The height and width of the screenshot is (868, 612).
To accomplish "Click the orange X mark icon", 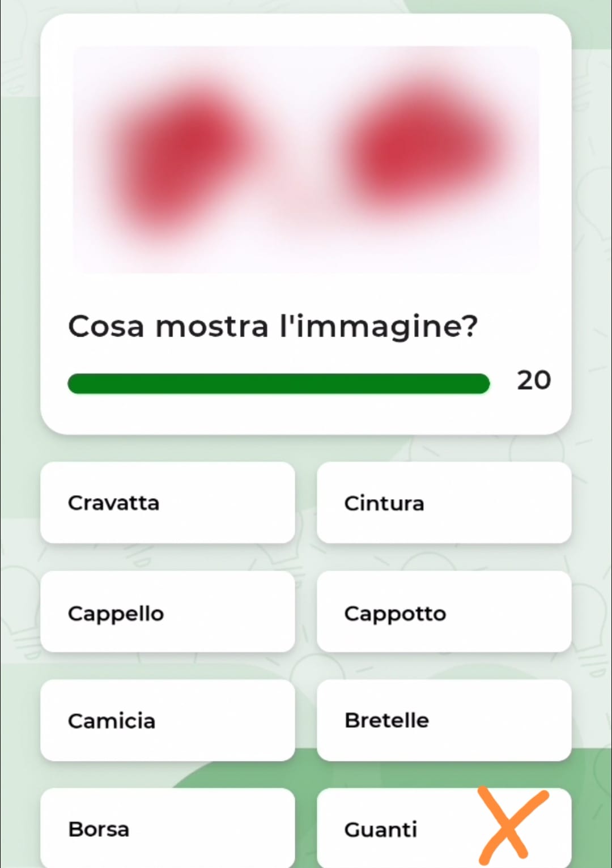I will (513, 824).
